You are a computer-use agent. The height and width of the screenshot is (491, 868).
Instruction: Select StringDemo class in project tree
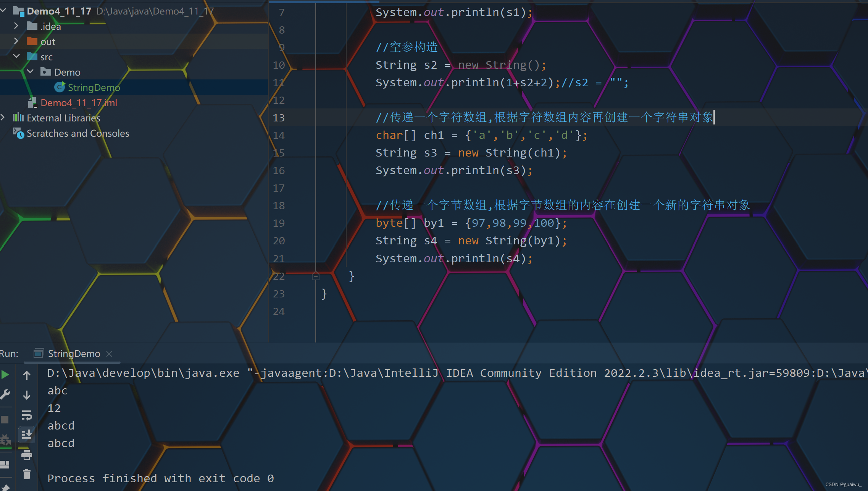pos(94,87)
